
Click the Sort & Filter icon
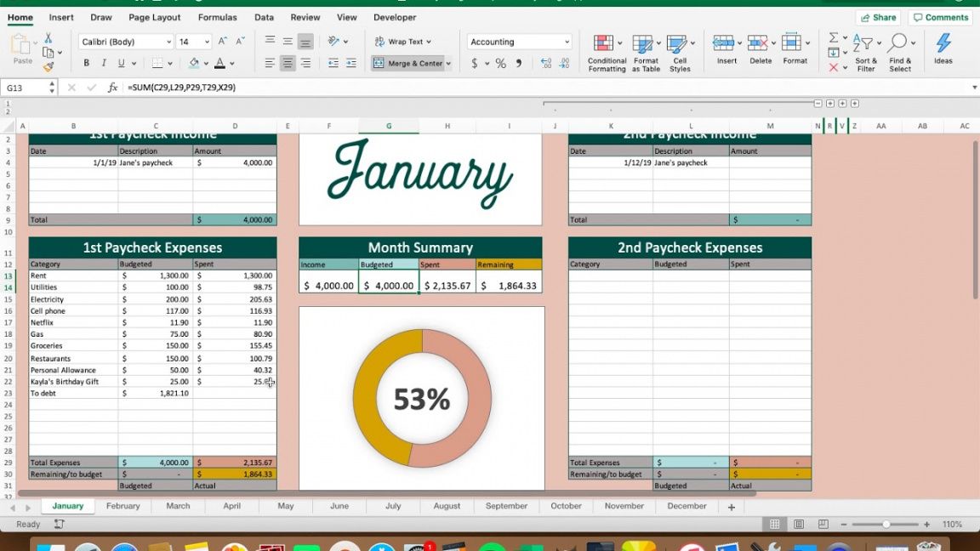tap(864, 45)
